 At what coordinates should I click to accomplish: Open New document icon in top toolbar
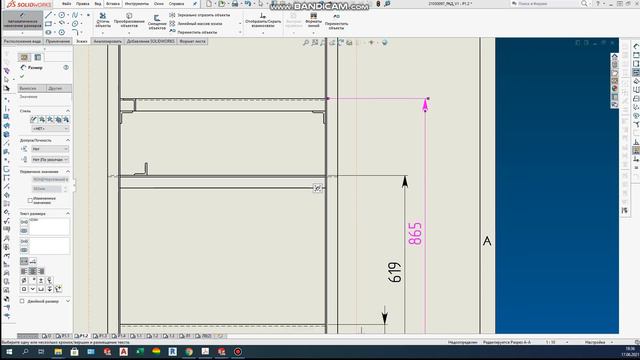tap(209, 4)
